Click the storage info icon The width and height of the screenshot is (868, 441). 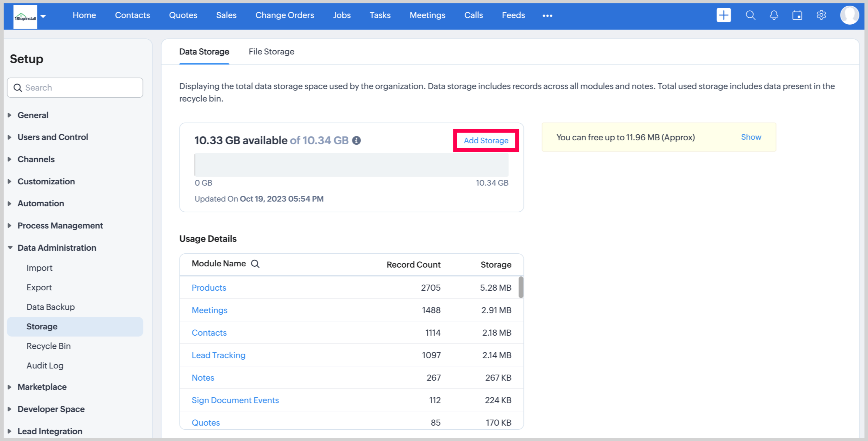(357, 140)
